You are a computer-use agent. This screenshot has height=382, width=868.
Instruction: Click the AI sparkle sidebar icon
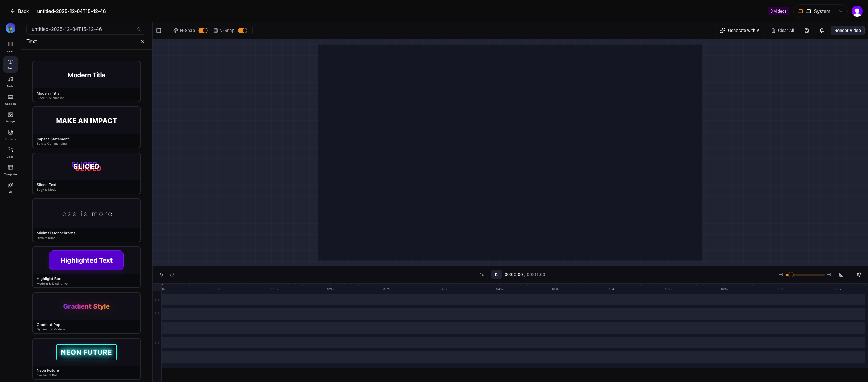[x=11, y=187]
